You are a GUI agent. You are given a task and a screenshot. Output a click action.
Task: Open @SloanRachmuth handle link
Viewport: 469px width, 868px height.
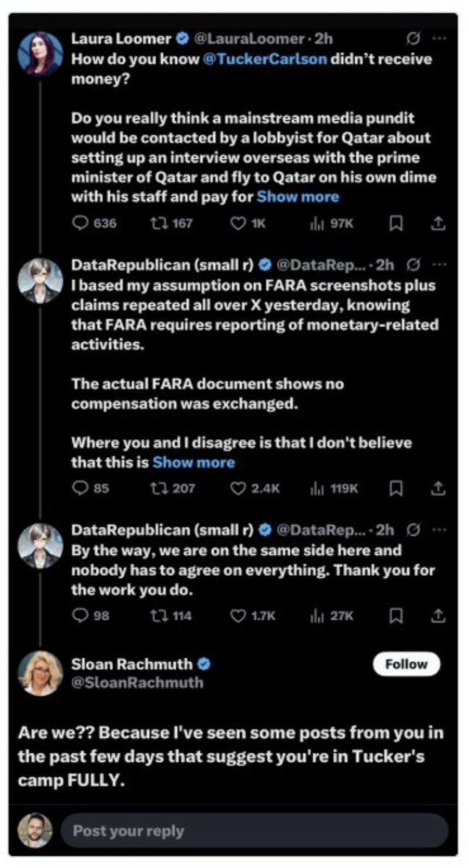[137, 682]
